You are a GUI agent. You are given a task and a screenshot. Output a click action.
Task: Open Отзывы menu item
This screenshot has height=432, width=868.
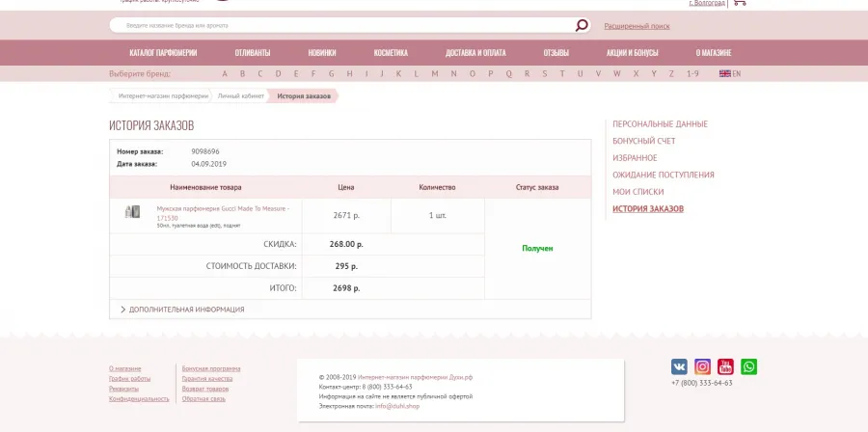click(556, 53)
